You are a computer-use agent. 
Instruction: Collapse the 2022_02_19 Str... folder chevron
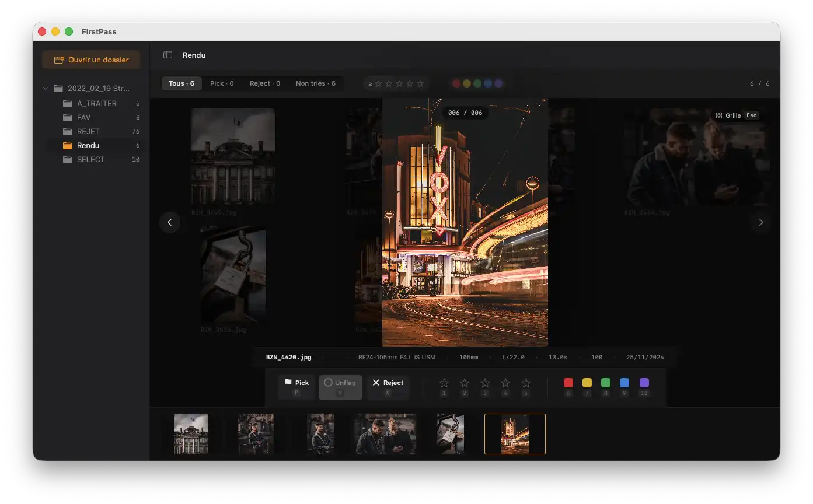(x=46, y=89)
